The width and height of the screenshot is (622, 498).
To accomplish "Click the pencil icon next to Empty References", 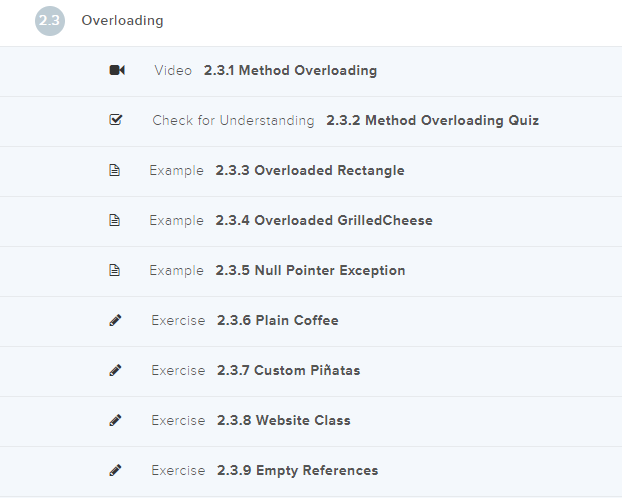I will (115, 470).
